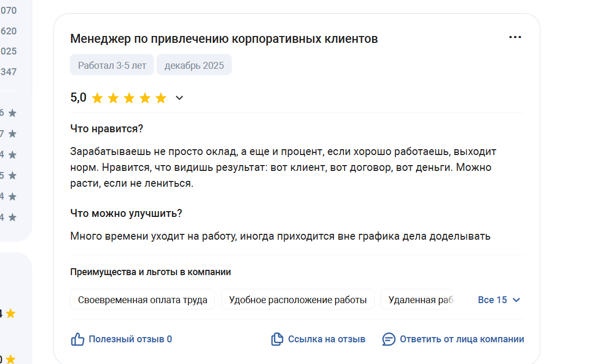The width and height of the screenshot is (598, 364).
Task: Click Ответить от лица компании
Action: [x=462, y=339]
